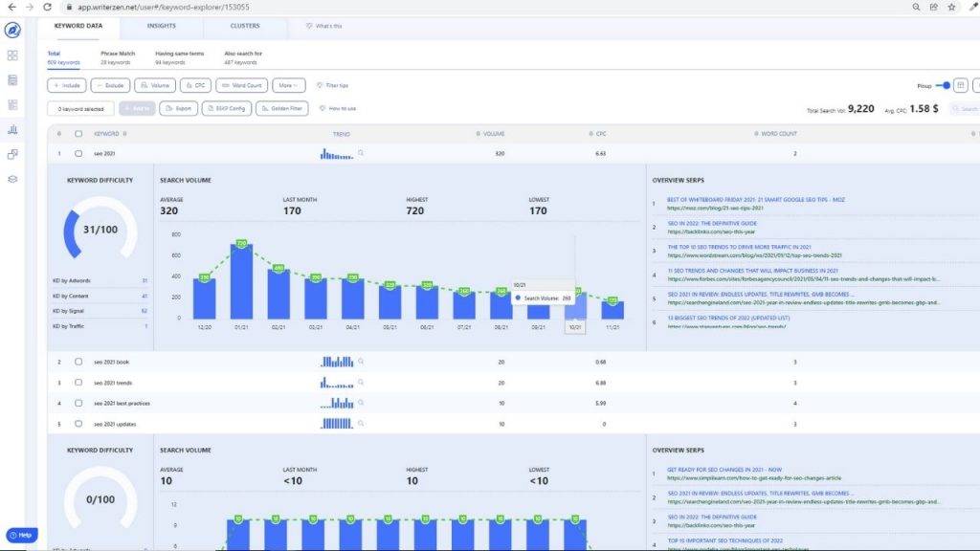Click the 0 keyword selected box
980x551 pixels.
point(80,109)
